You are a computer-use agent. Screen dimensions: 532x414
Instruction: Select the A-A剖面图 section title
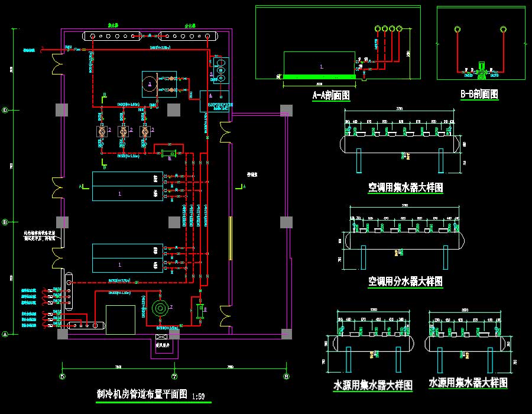[x=331, y=95]
